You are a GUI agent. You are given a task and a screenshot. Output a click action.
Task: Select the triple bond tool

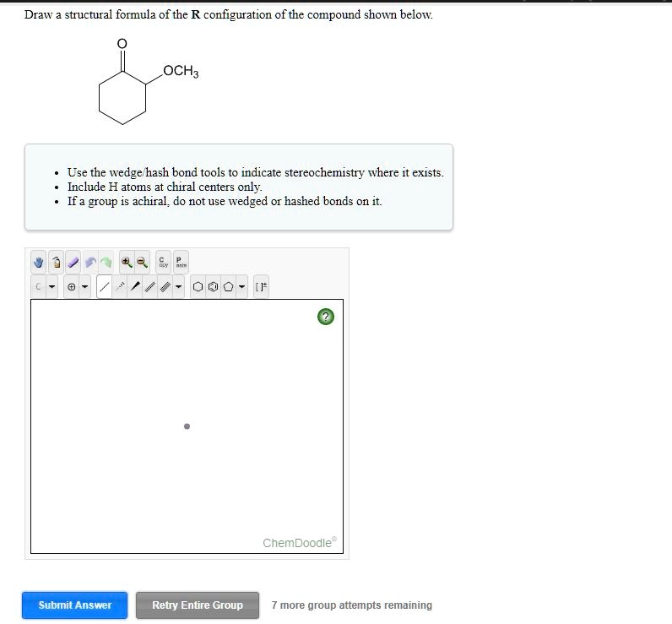(165, 286)
